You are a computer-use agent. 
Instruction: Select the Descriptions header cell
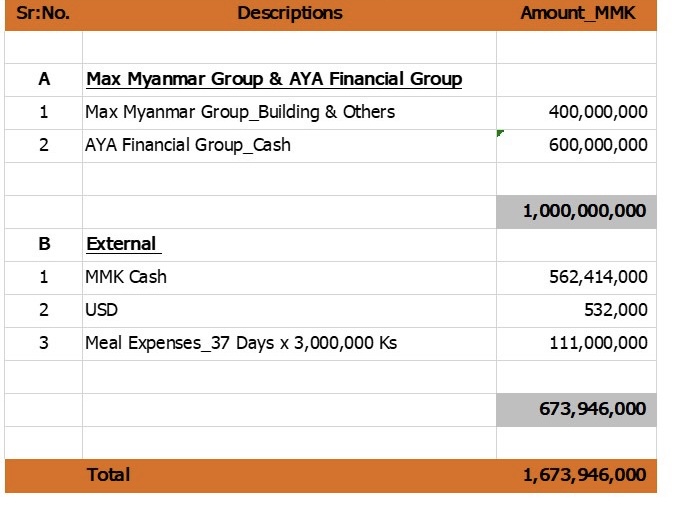(x=290, y=15)
